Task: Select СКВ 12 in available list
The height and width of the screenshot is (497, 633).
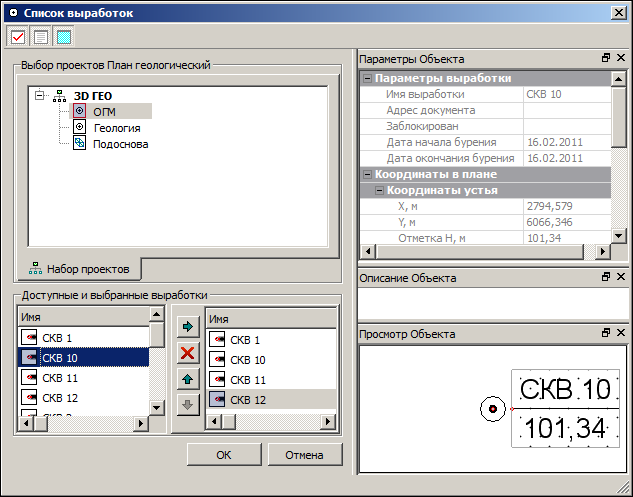Action: (84, 398)
